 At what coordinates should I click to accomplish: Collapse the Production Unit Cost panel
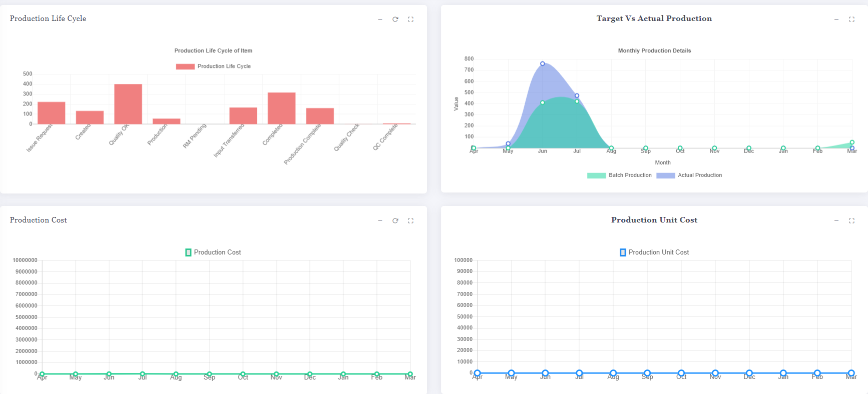pyautogui.click(x=836, y=221)
